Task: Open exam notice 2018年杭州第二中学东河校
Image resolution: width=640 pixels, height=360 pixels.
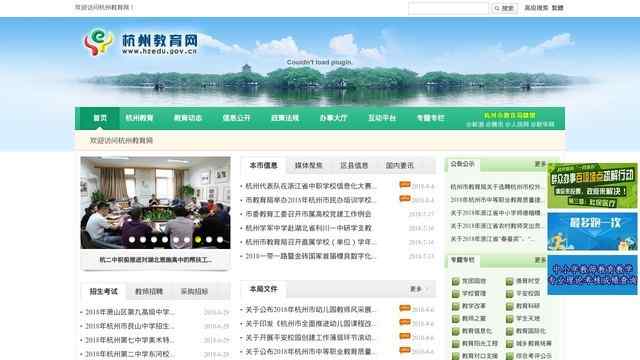Action: 130,354
